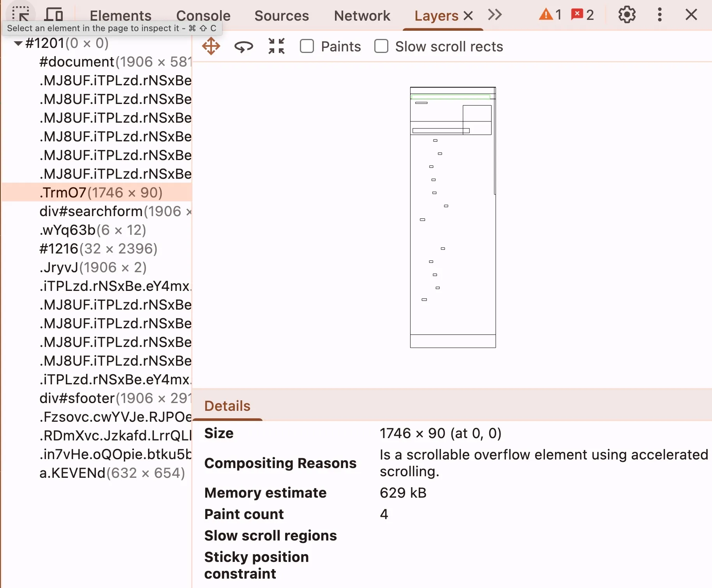Open the Details tab in bottom pane
Screen dimensions: 712x588
[227, 406]
